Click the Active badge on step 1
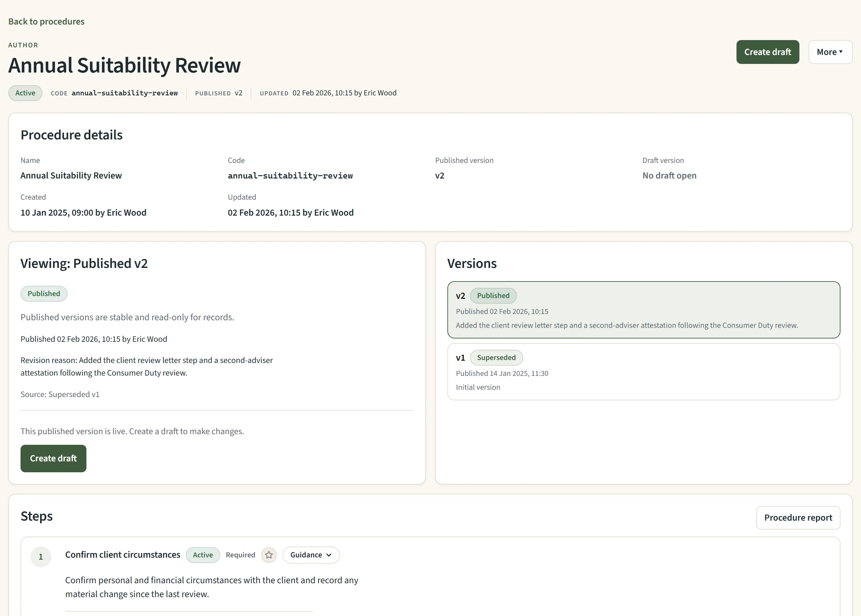The image size is (861, 616). 203,555
